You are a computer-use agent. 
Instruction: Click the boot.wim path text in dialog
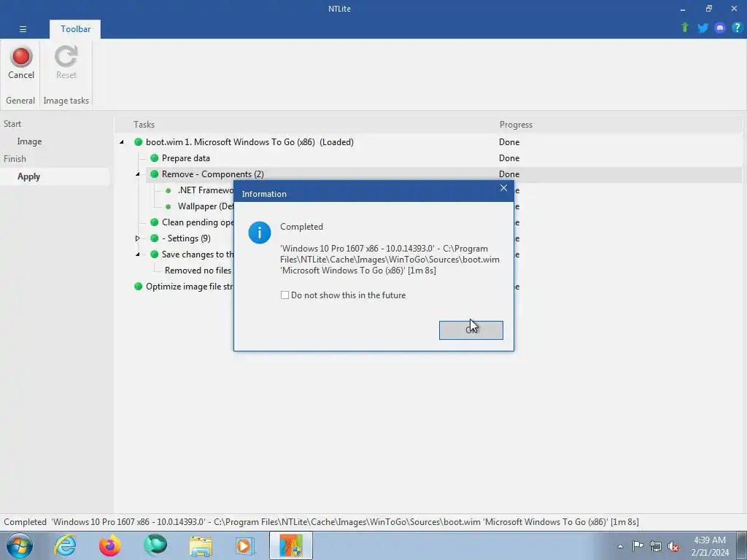(x=390, y=260)
